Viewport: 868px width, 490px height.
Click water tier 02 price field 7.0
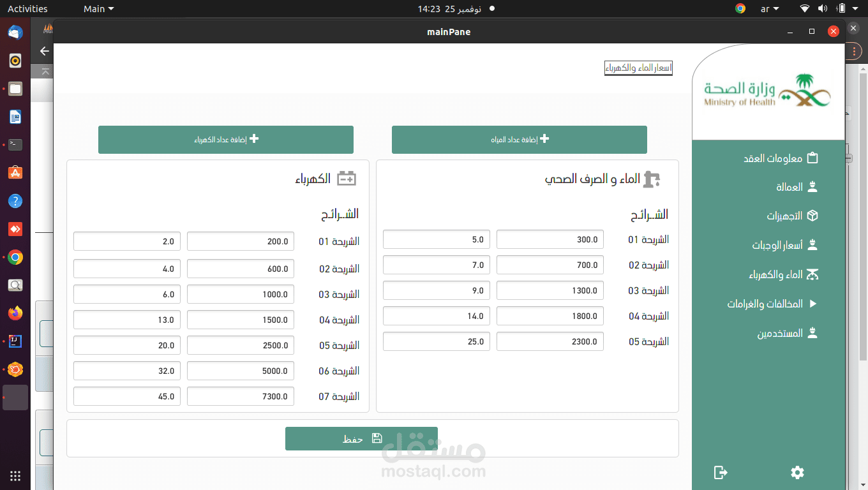pyautogui.click(x=437, y=265)
